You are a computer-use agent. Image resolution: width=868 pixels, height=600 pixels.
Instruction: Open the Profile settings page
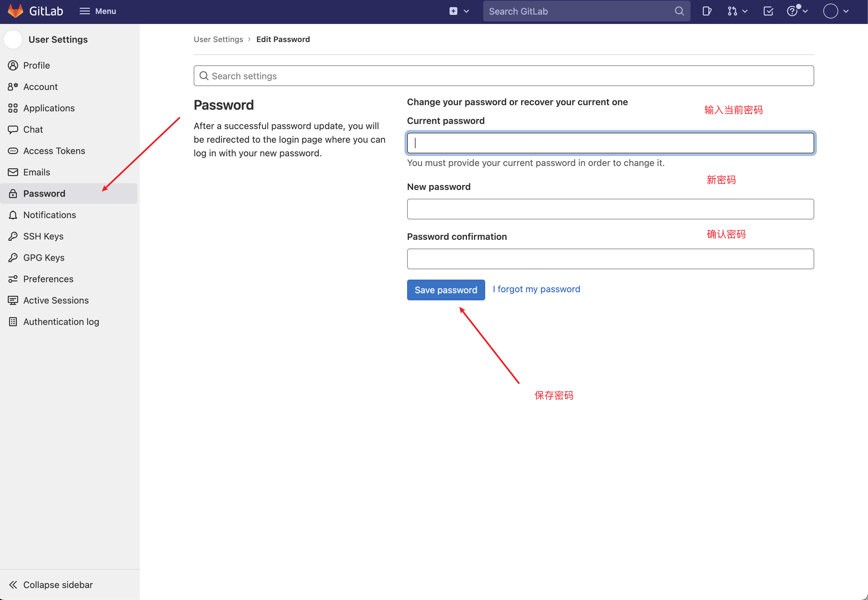point(37,65)
